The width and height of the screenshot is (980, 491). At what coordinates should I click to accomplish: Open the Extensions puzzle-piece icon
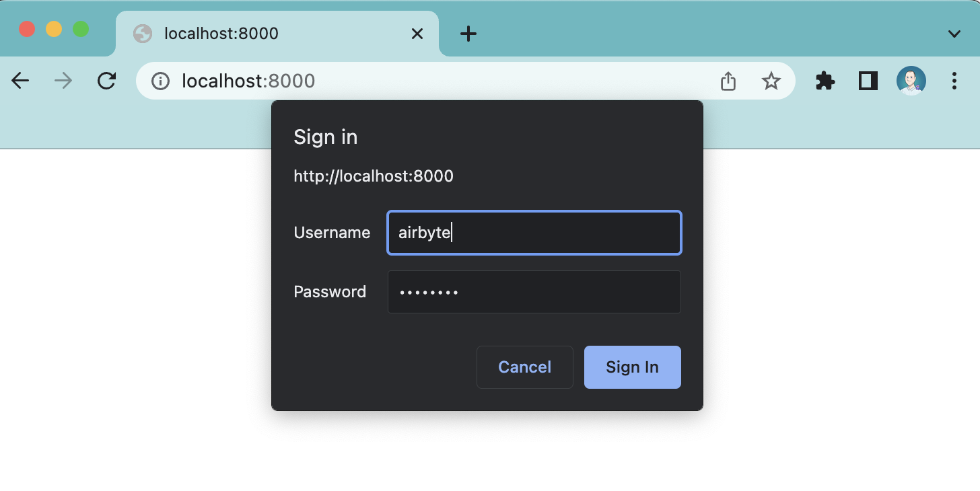(x=825, y=81)
